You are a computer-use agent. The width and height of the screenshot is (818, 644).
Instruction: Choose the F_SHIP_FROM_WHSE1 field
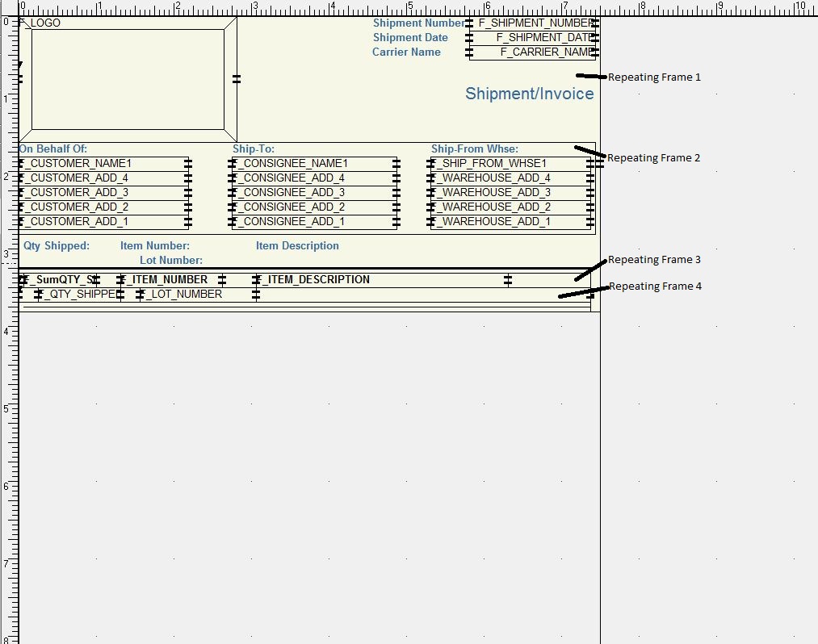510,164
